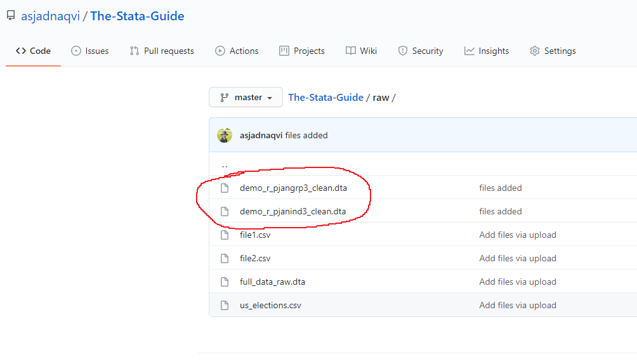Image resolution: width=637 pixels, height=364 pixels.
Task: Open repository Settings tab
Action: tap(553, 51)
